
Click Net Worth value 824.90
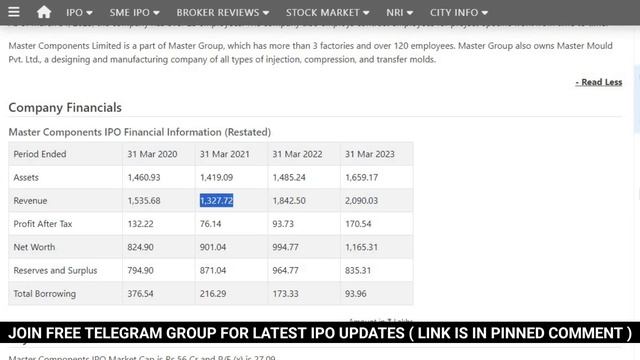(140, 247)
